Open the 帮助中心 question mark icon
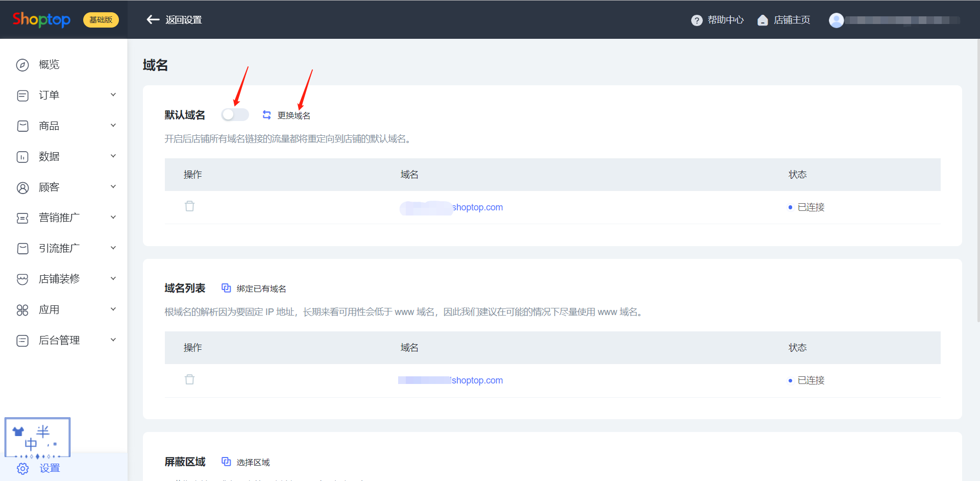Viewport: 980px width, 481px height. click(696, 20)
